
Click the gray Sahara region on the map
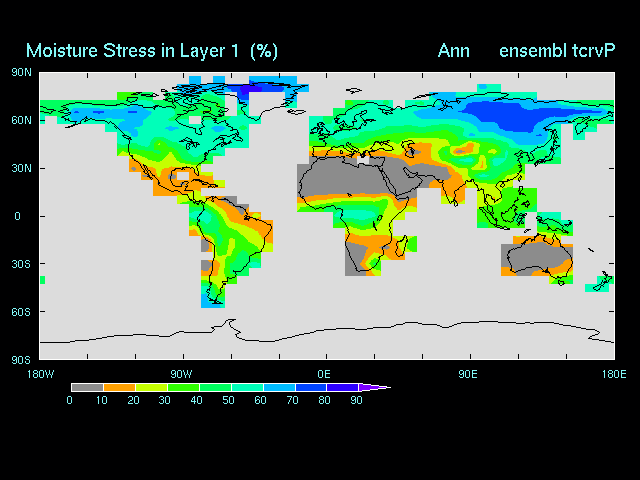point(340,180)
